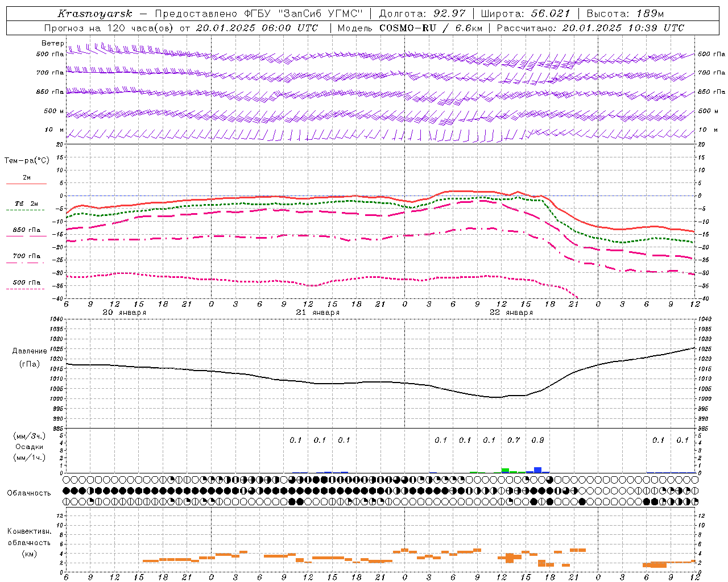Viewport: 728px width, 582px height.
Task: Click the '(км)' unit label of convective cloudiness
Action: (x=30, y=554)
